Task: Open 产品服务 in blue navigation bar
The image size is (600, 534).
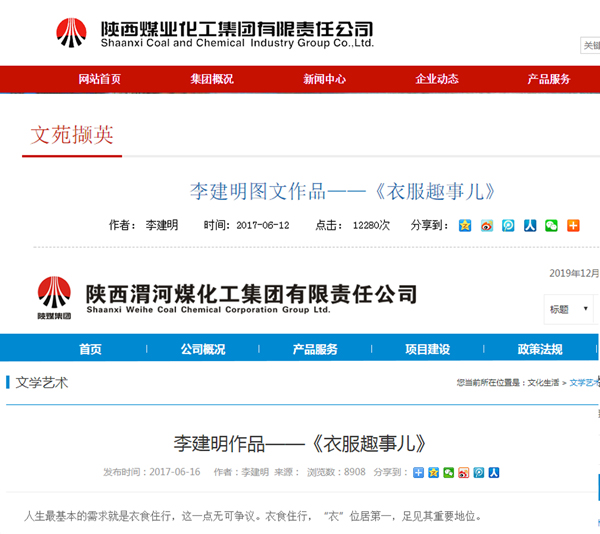Action: [315, 349]
